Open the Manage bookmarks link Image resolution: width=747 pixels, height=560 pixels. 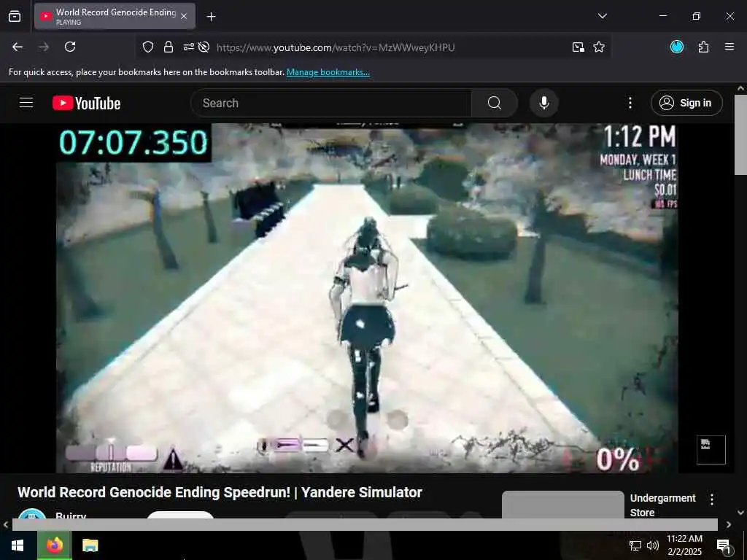click(328, 72)
